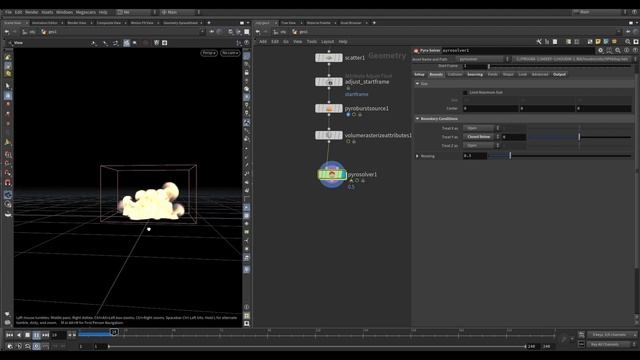The image size is (640, 360).
Task: Click geo1 path segment in network editor
Action: tap(301, 32)
